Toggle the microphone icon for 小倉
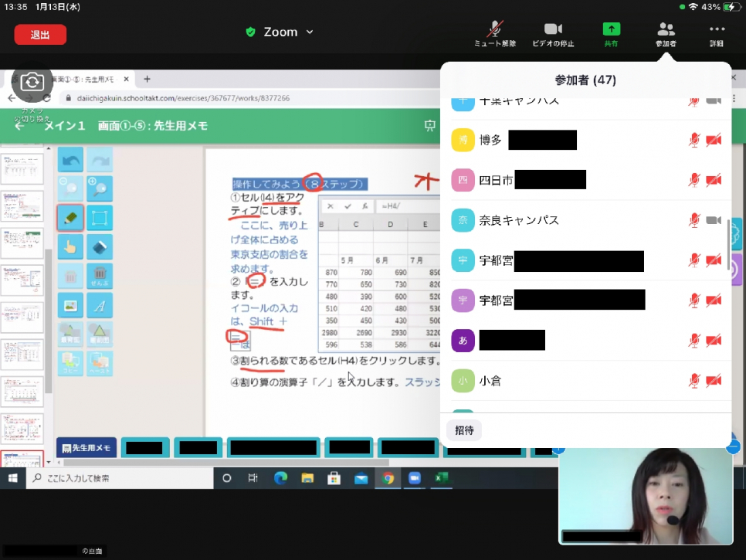 694,380
